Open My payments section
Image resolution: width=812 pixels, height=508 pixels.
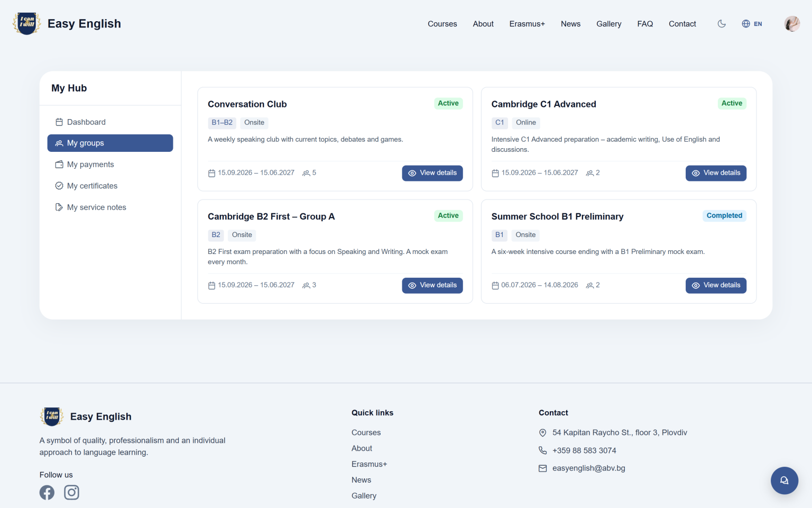(110, 165)
